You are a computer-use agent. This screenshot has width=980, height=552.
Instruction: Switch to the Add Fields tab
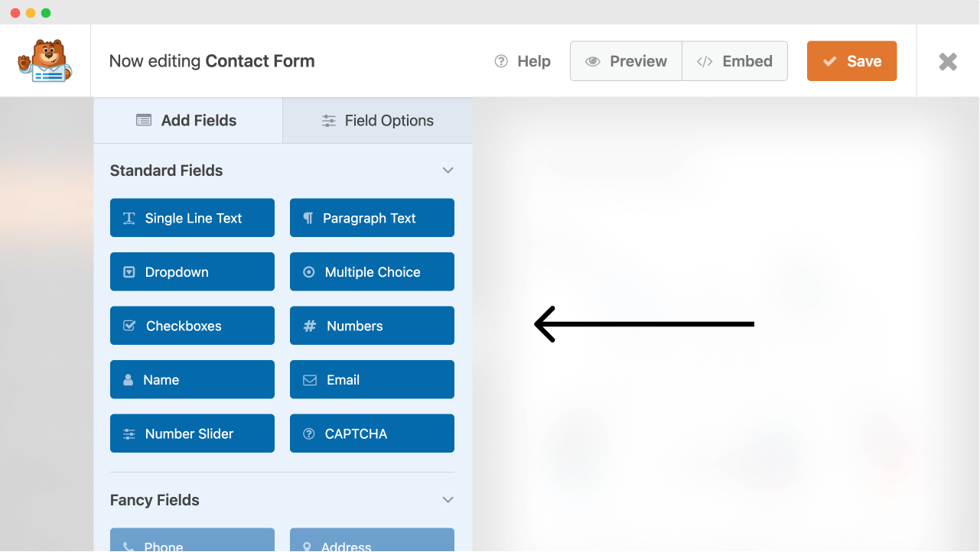[x=188, y=121]
